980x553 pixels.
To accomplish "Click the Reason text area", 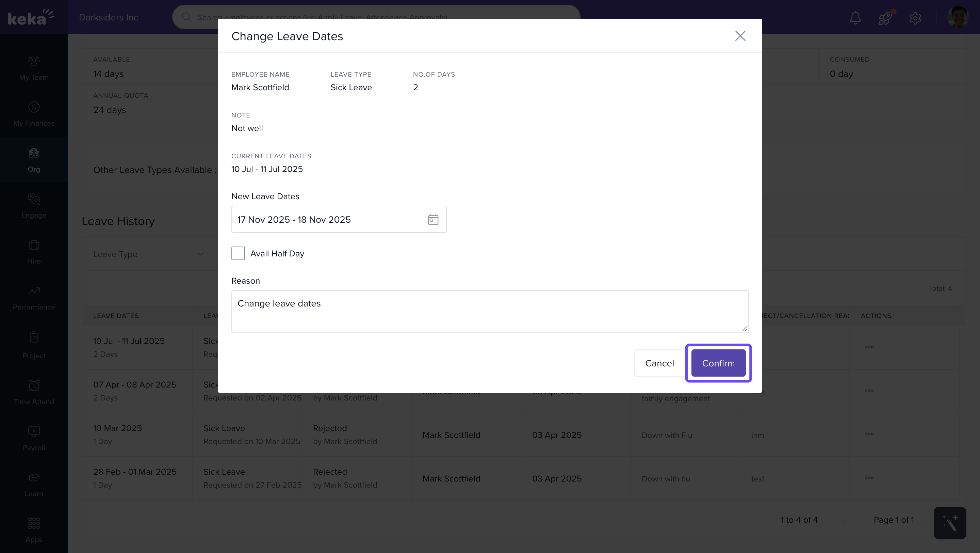I will (489, 311).
